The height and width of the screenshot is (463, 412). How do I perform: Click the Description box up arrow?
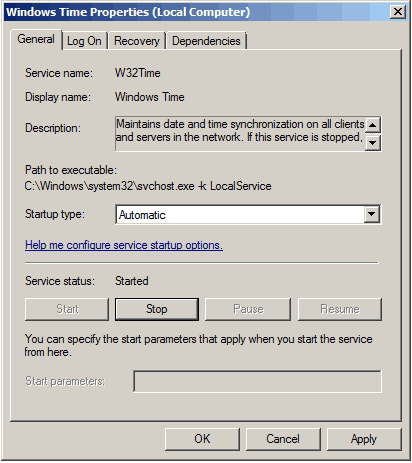click(x=373, y=125)
